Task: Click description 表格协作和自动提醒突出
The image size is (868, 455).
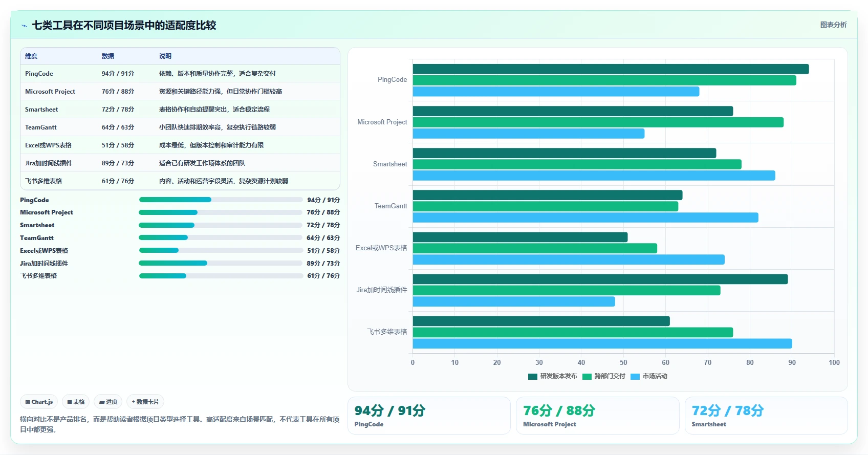Action: tap(214, 110)
